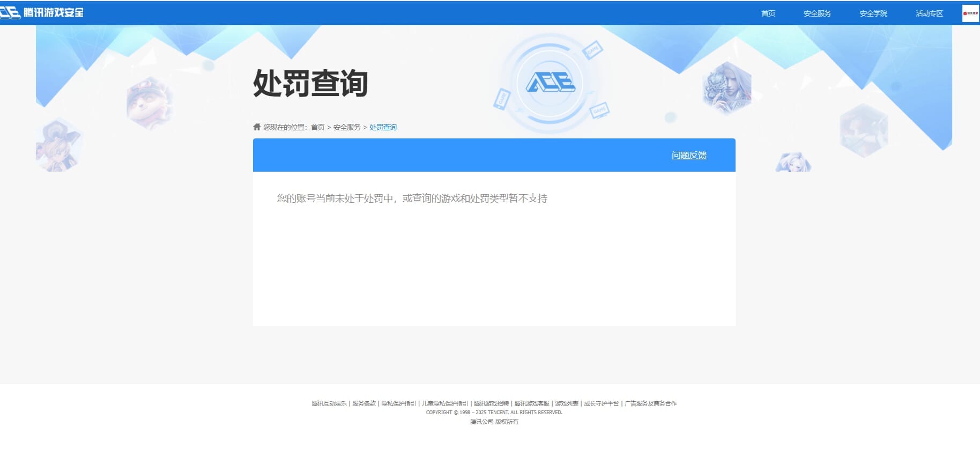Viewport: 980px width, 456px height.
Task: Open the 安全学院 navigation menu item
Action: 873,13
